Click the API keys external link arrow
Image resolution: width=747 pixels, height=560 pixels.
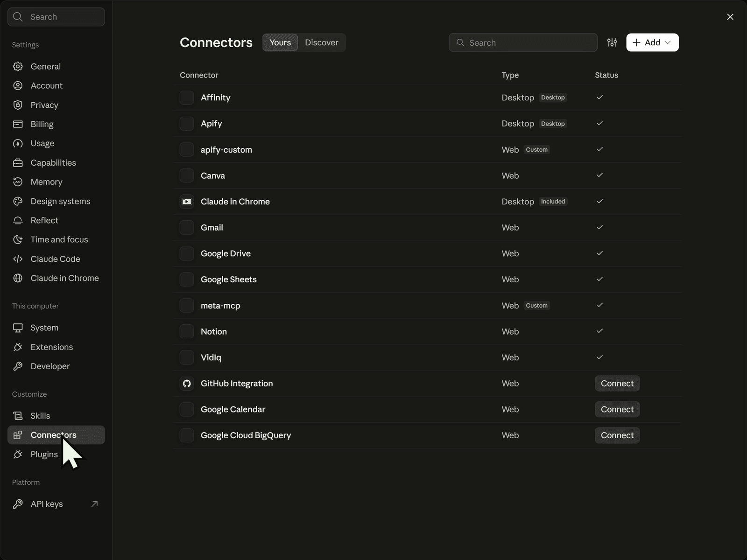(95, 504)
